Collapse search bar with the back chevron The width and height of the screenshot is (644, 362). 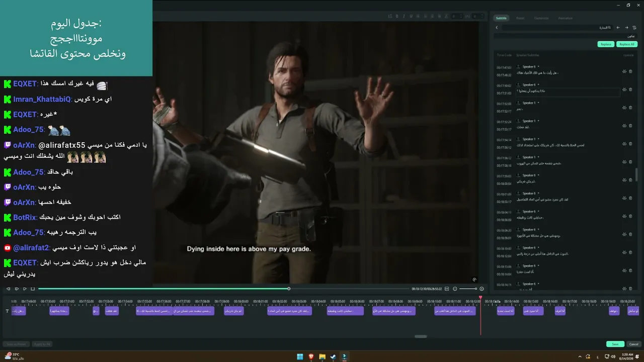pyautogui.click(x=497, y=28)
